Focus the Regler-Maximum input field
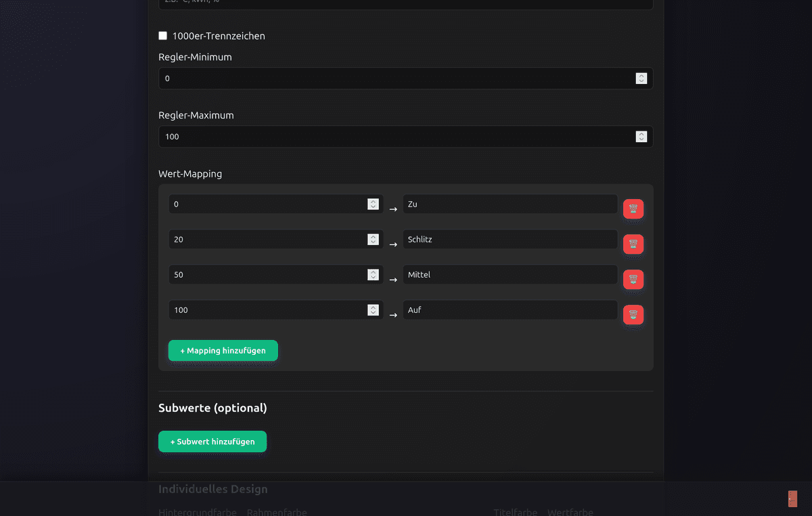The height and width of the screenshot is (516, 812). [406, 137]
